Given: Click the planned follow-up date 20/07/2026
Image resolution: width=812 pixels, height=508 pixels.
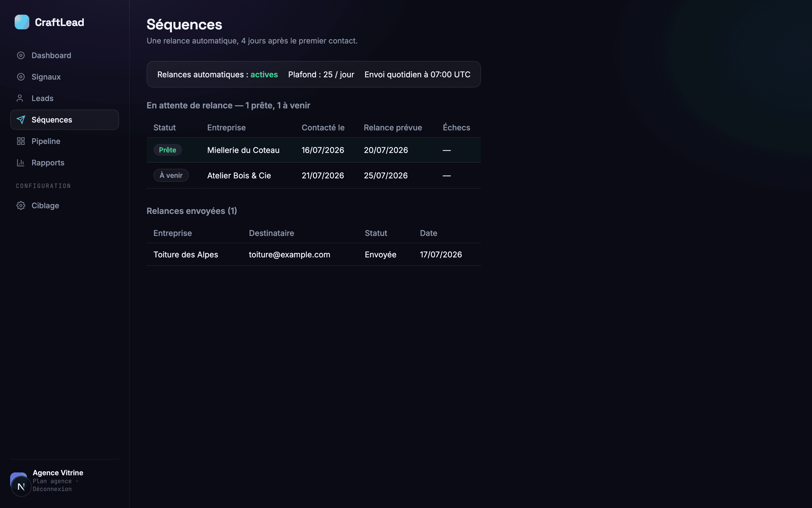Looking at the screenshot, I should point(386,150).
